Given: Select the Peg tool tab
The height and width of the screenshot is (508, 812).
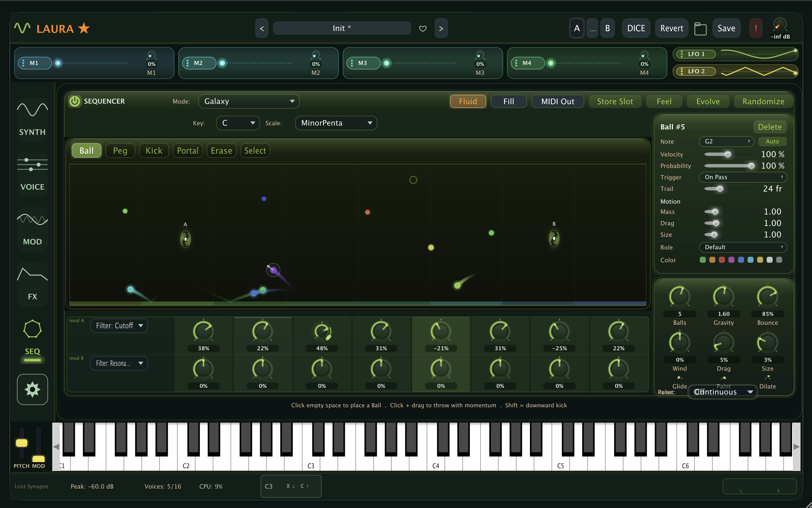Looking at the screenshot, I should (120, 150).
